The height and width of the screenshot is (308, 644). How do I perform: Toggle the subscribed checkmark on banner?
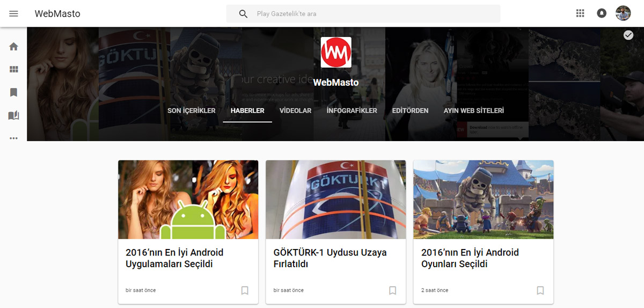[628, 35]
